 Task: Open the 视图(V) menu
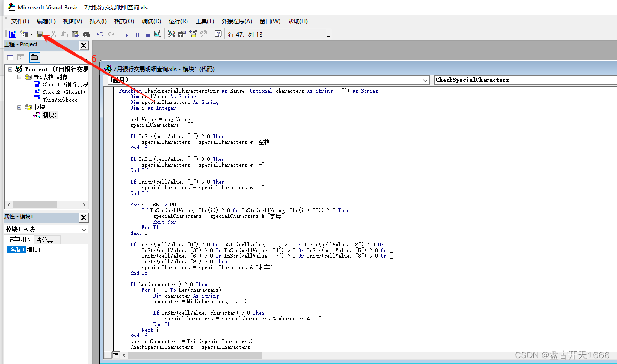point(72,21)
